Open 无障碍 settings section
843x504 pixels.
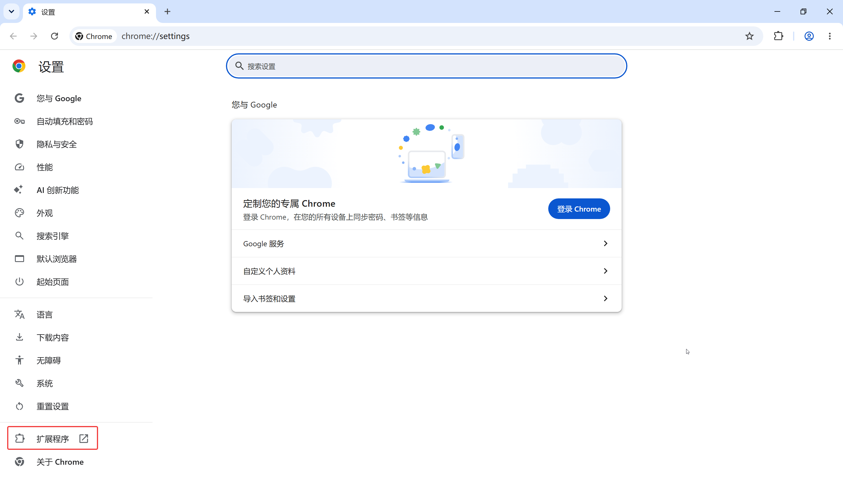(48, 360)
